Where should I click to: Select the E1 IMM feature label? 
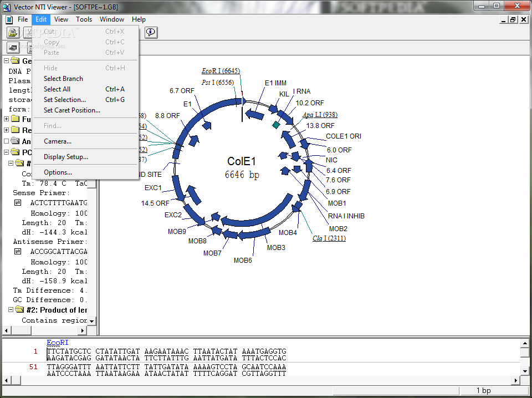[275, 83]
